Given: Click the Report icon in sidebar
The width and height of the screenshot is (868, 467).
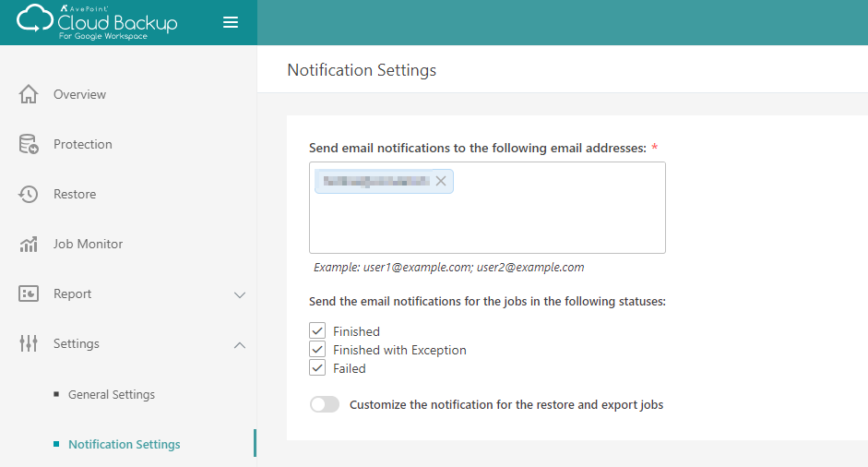Looking at the screenshot, I should click(29, 293).
